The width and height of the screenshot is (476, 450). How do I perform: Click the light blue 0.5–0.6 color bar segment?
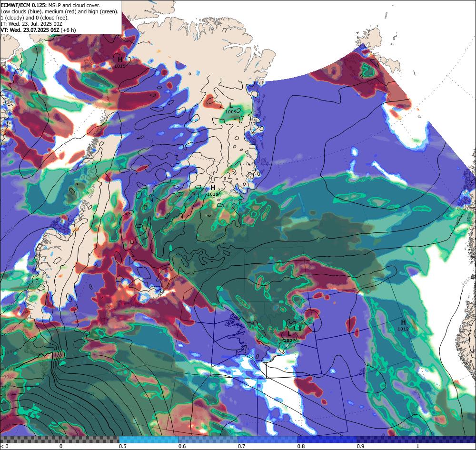[149, 440]
